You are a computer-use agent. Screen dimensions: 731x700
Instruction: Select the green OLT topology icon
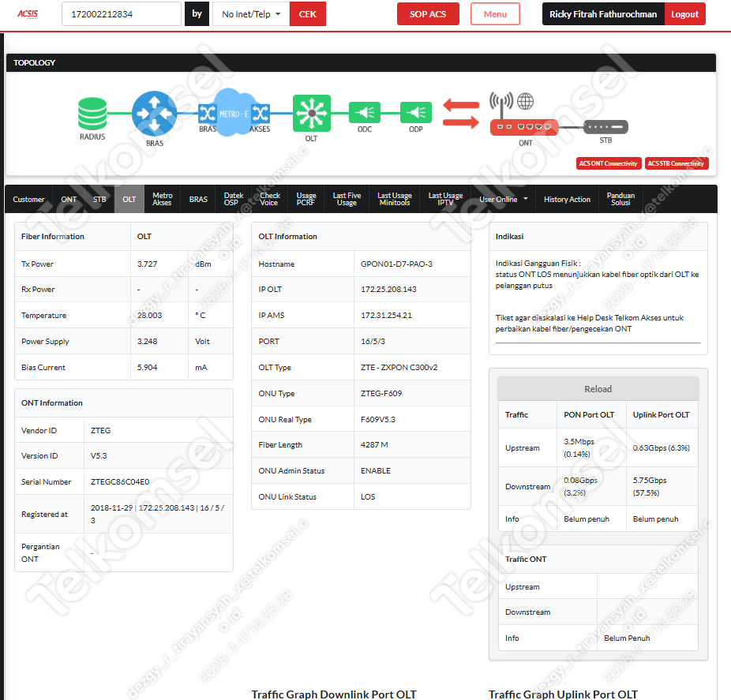pyautogui.click(x=311, y=114)
